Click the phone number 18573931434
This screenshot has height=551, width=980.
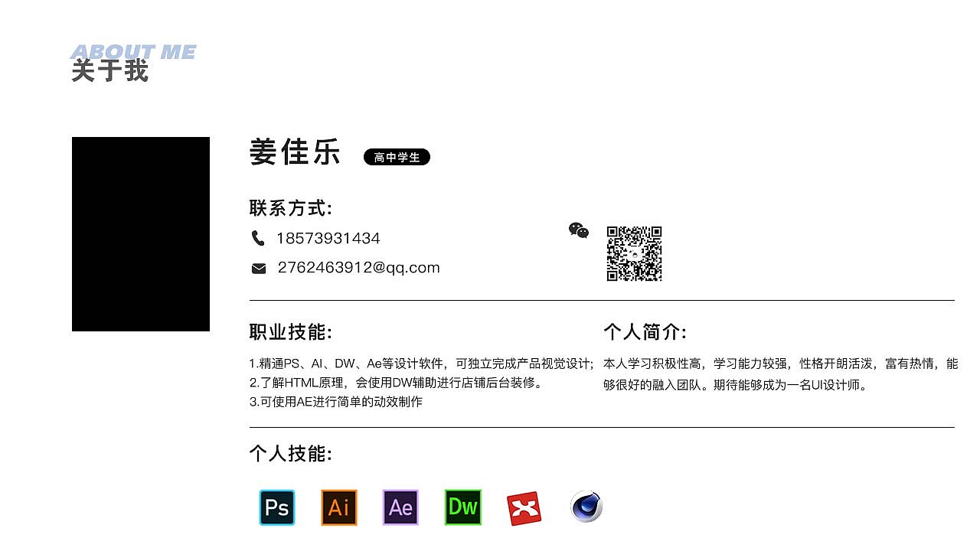pos(328,238)
